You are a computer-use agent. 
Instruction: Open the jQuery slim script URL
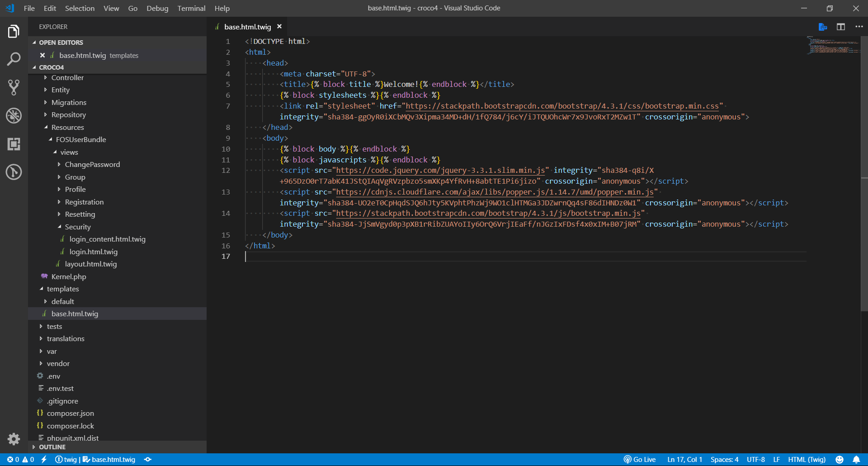pyautogui.click(x=440, y=171)
